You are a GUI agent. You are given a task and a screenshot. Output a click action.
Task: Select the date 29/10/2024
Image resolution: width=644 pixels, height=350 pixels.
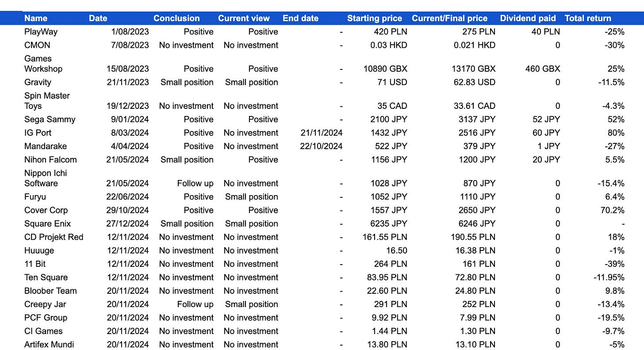coord(127,210)
